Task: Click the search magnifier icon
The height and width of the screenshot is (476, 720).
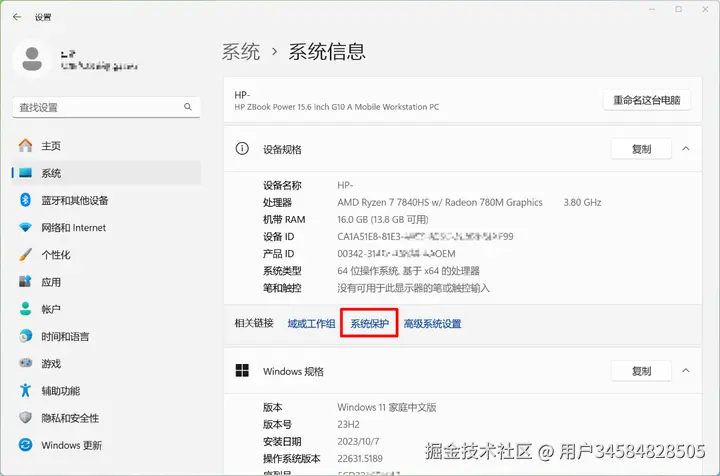Action: [x=188, y=106]
